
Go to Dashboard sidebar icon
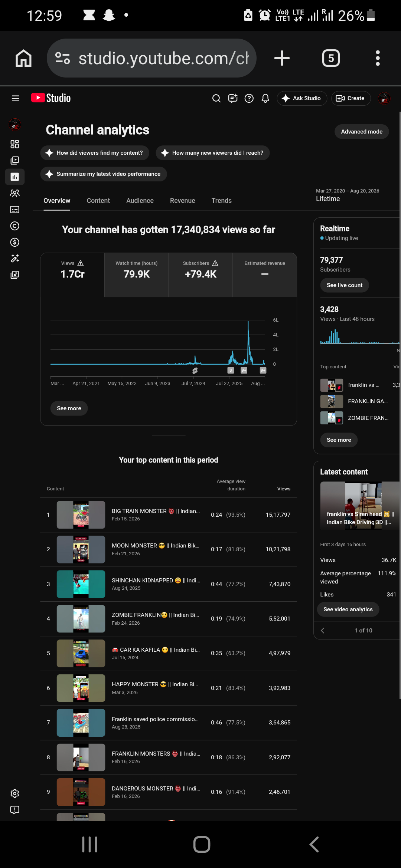pyautogui.click(x=15, y=144)
